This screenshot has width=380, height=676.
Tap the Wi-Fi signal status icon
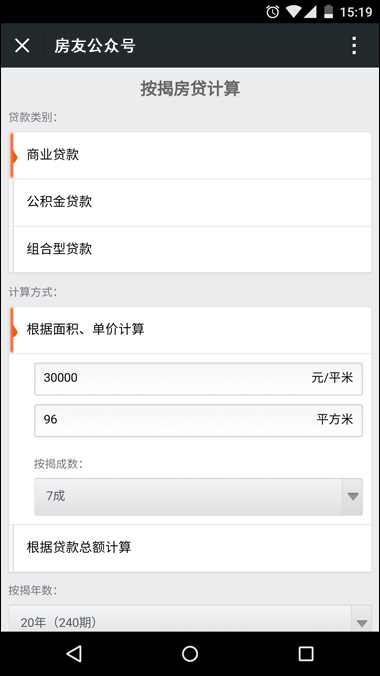tap(293, 12)
